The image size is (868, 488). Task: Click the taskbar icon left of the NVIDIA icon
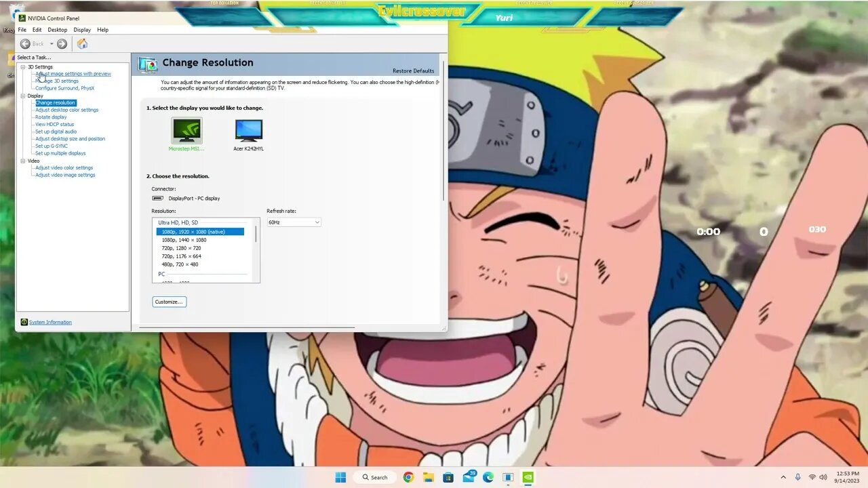pos(508,477)
